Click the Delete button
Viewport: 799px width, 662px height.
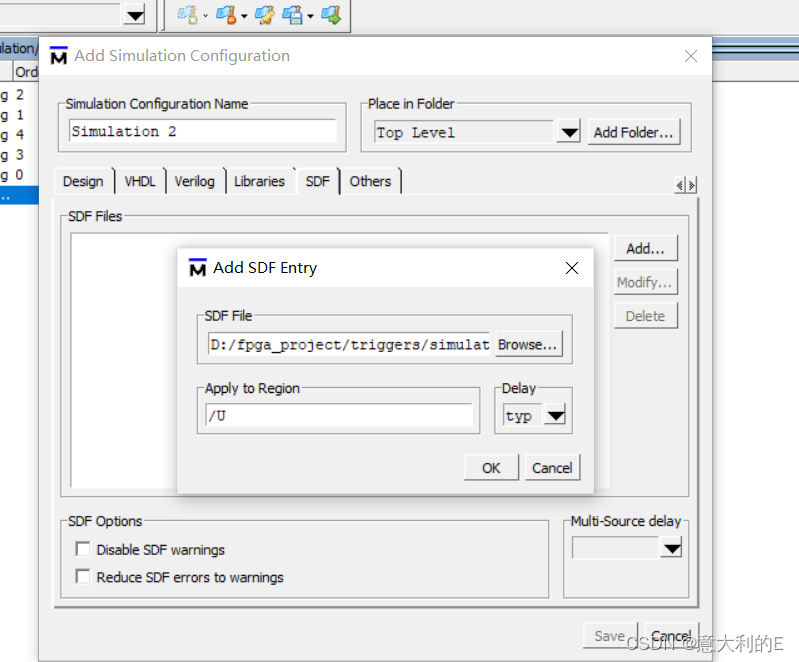coord(646,316)
